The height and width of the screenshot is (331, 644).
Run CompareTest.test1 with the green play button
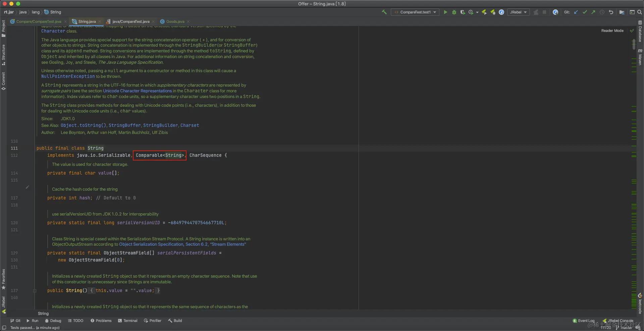coord(445,12)
